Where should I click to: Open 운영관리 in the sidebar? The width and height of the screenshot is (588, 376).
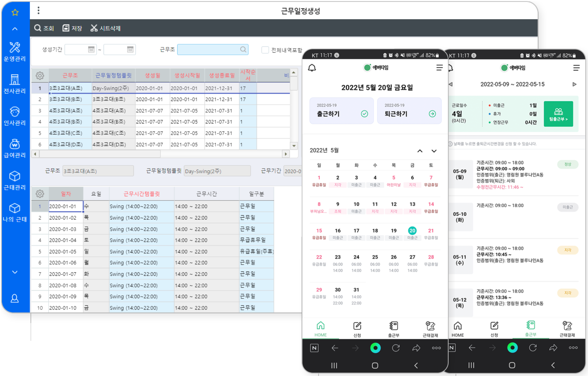point(15,52)
